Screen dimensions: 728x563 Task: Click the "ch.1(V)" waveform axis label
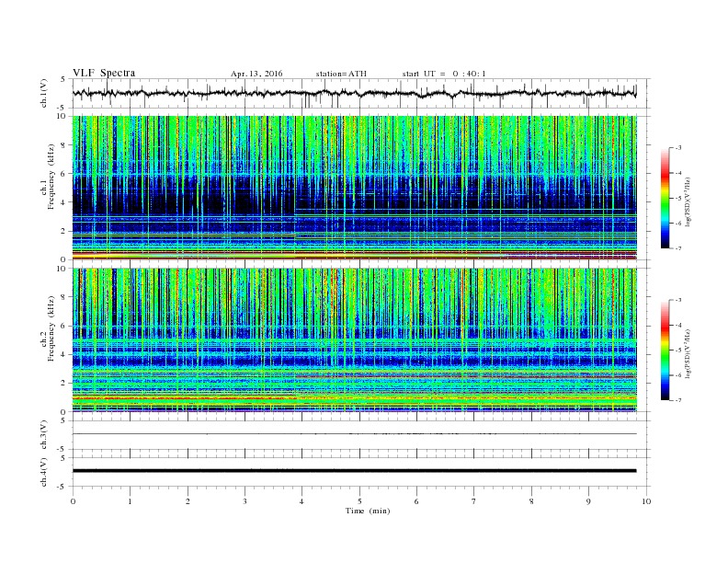click(44, 93)
